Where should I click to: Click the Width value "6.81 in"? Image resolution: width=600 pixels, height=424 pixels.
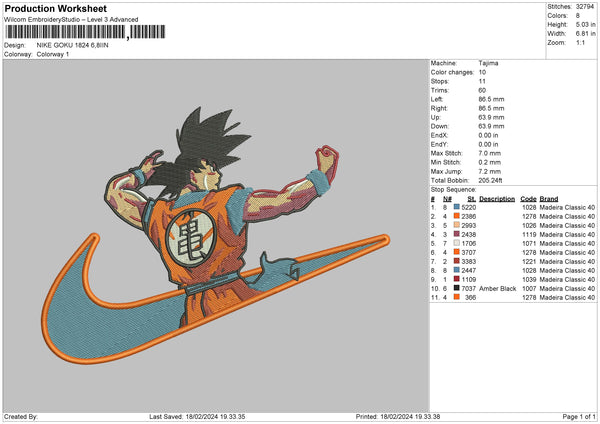[585, 34]
